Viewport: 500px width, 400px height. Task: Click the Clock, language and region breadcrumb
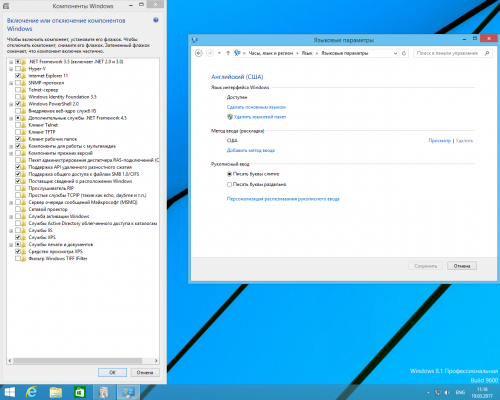pyautogui.click(x=271, y=53)
